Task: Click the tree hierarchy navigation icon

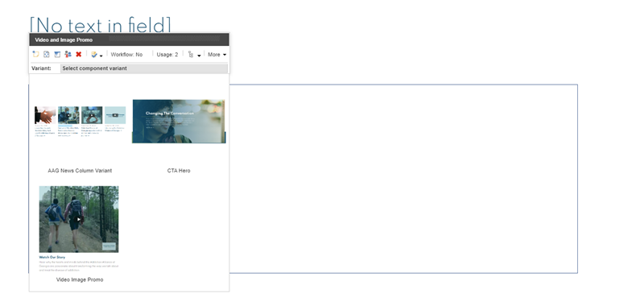Action: (191, 54)
